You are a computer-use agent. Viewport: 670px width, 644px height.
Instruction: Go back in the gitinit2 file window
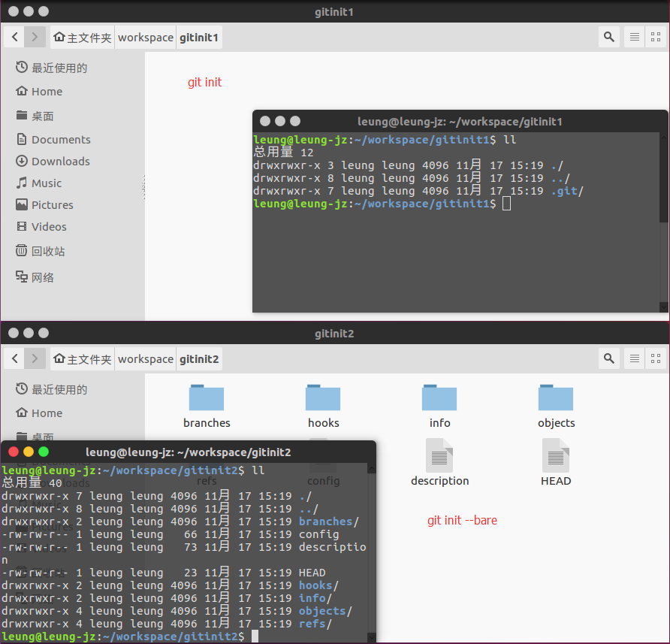[x=15, y=358]
